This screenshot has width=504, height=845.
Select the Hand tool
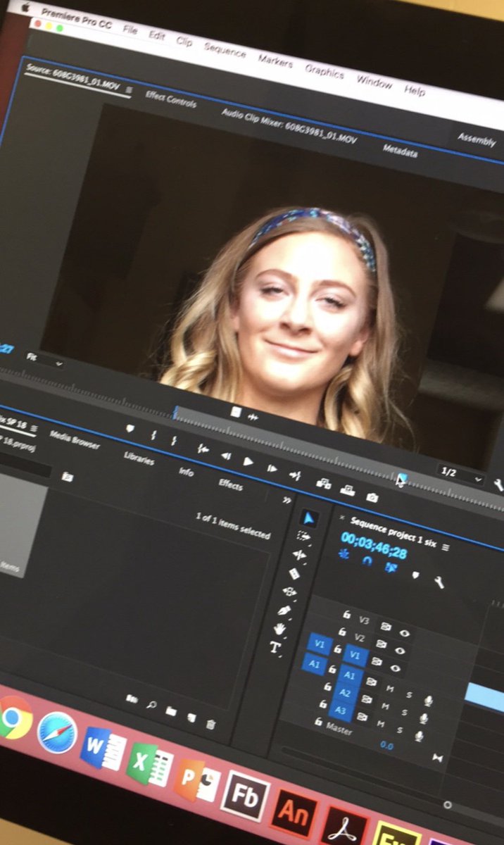point(280,628)
